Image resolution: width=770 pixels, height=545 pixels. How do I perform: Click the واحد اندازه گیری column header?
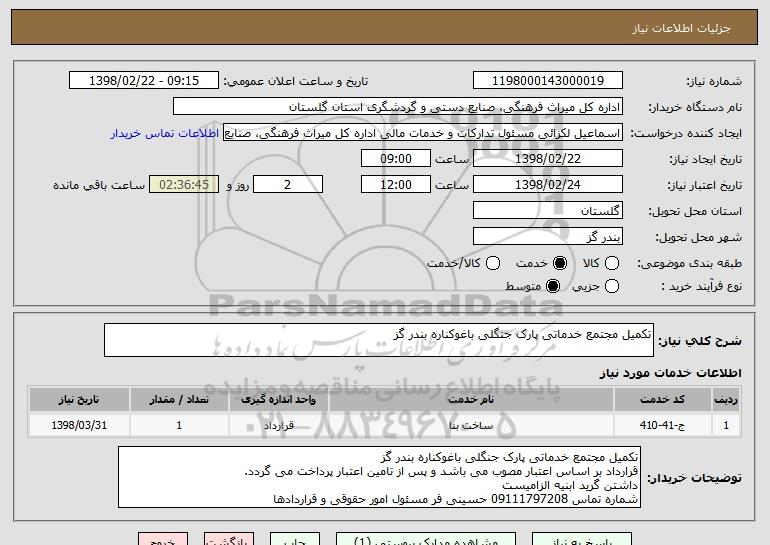tap(278, 400)
